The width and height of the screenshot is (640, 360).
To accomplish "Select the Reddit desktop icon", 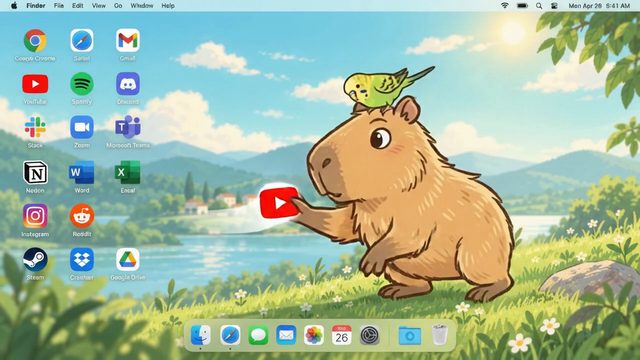I will pos(82,216).
